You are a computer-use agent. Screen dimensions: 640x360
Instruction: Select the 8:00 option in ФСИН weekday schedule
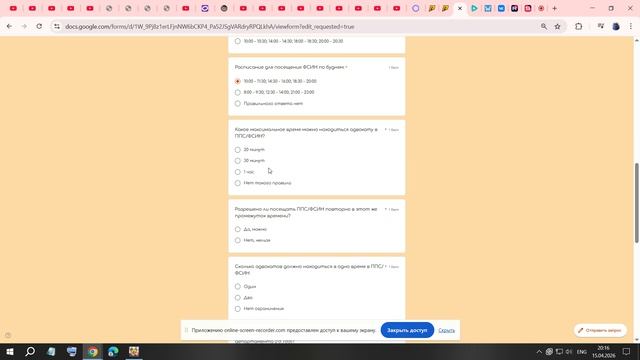[238, 92]
